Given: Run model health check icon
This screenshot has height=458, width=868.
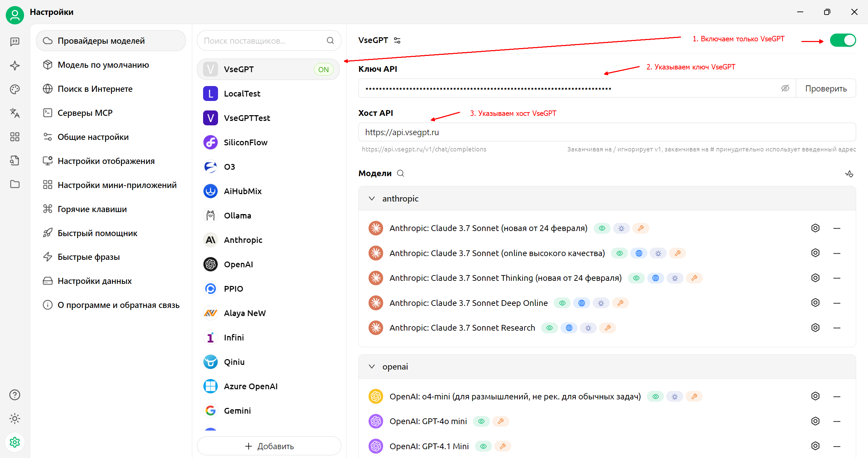Looking at the screenshot, I should click(x=849, y=174).
